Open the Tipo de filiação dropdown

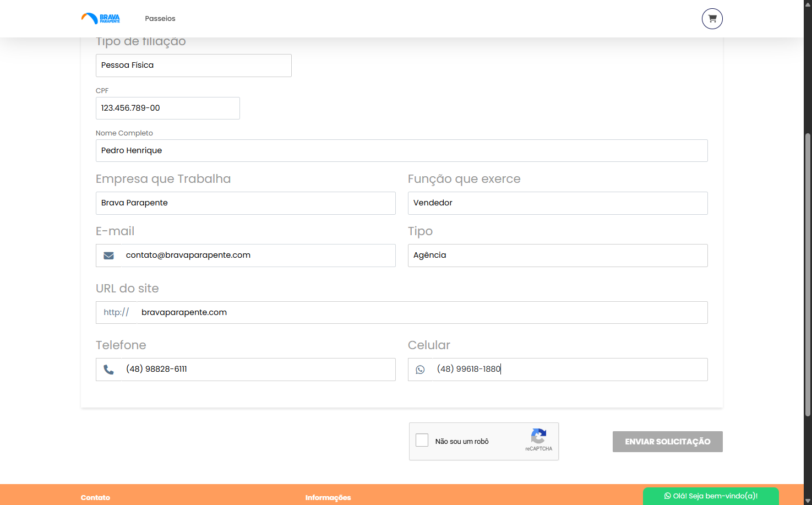194,66
